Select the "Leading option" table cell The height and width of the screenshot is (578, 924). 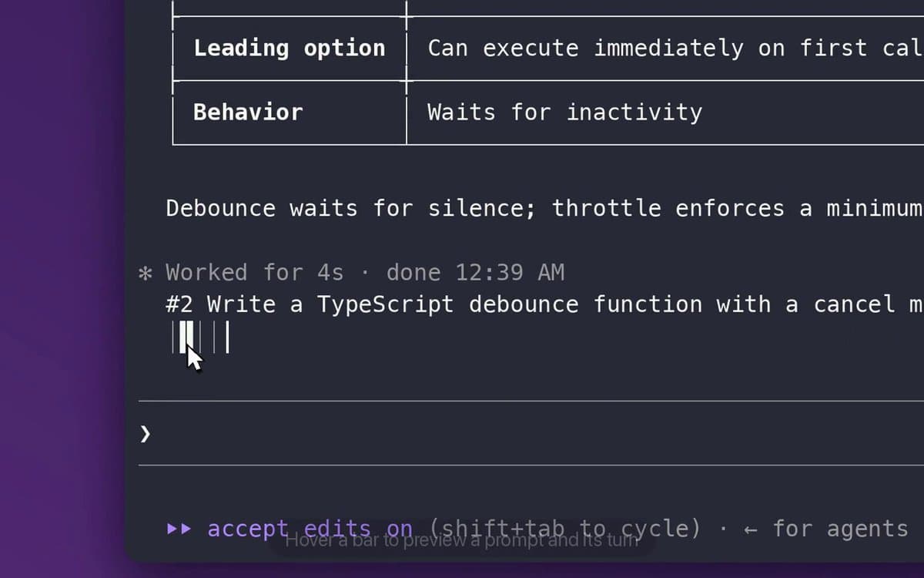click(289, 48)
